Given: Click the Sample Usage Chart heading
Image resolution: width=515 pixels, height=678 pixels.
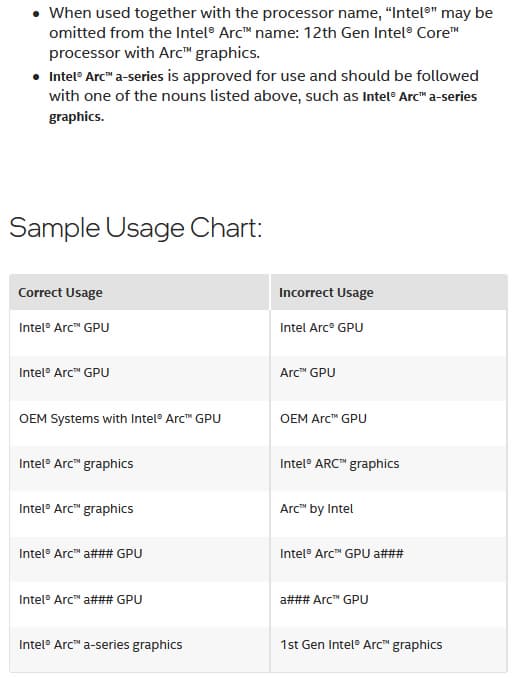Looking at the screenshot, I should tap(136, 228).
